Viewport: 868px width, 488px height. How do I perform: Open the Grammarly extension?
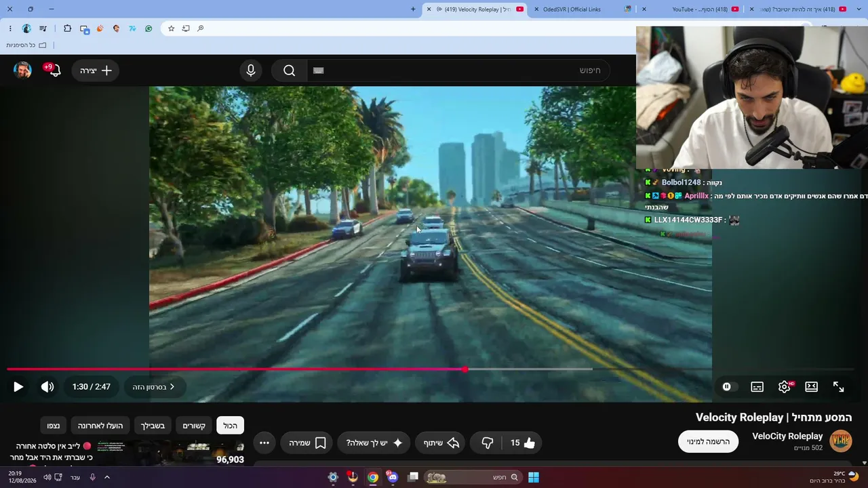coord(149,28)
